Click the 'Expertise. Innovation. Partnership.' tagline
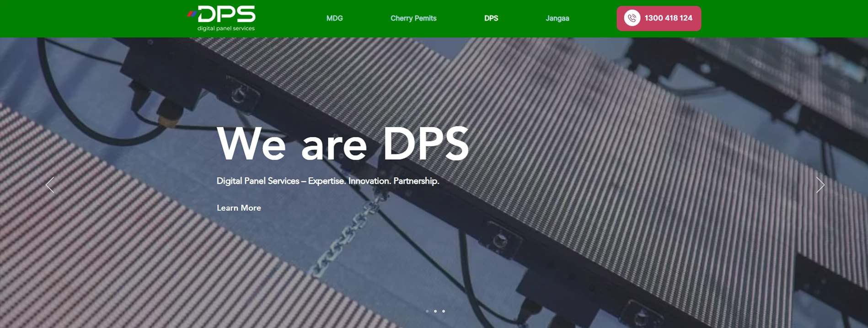This screenshot has height=328, width=868. point(374,181)
